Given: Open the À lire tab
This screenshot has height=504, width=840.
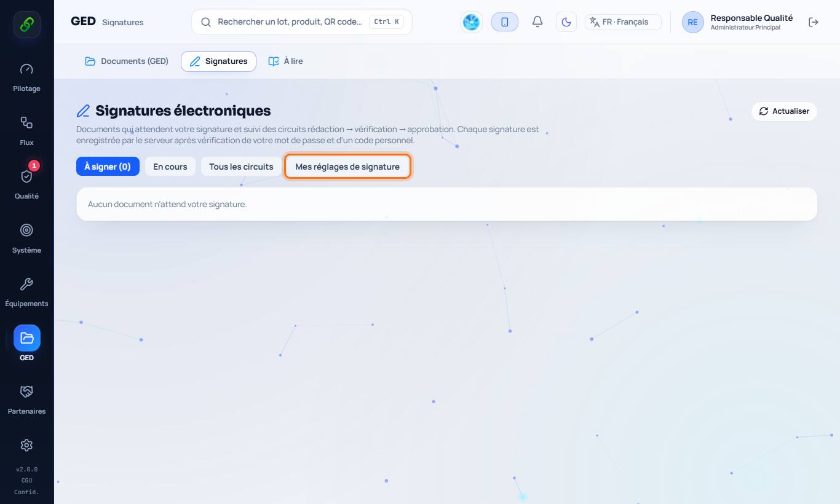Looking at the screenshot, I should coord(285,61).
